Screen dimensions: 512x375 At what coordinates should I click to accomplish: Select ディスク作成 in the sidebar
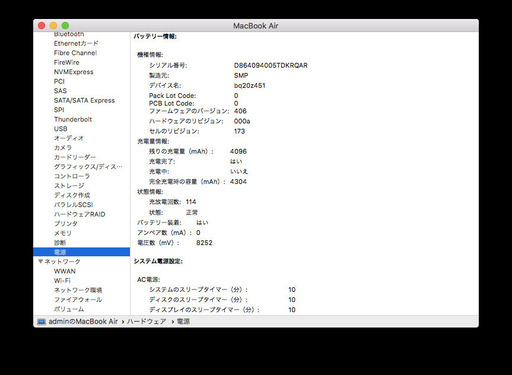click(x=72, y=195)
